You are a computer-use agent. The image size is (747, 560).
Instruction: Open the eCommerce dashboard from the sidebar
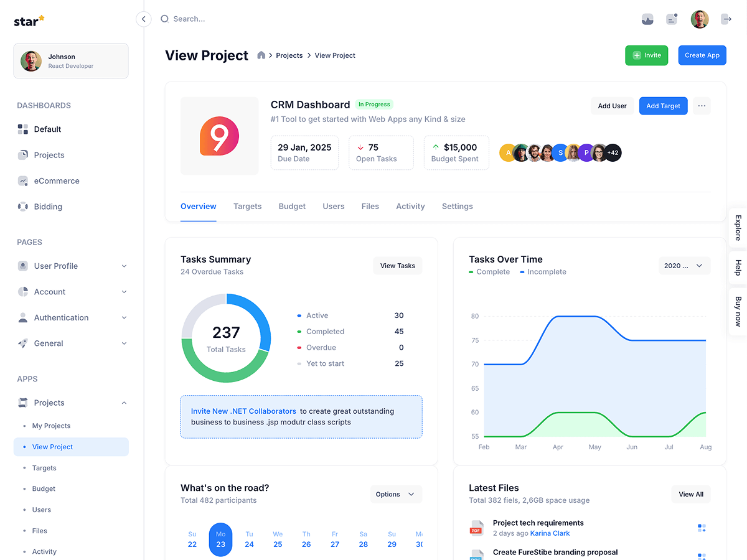(x=56, y=180)
